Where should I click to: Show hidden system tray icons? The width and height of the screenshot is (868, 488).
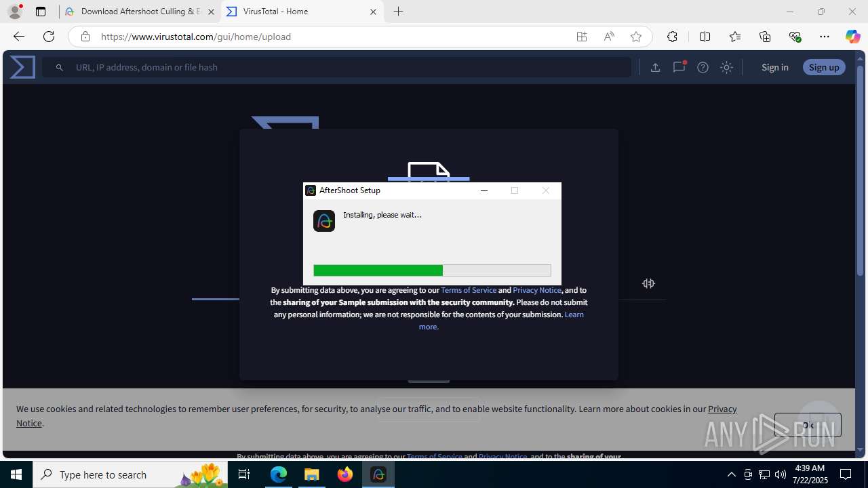pos(731,474)
